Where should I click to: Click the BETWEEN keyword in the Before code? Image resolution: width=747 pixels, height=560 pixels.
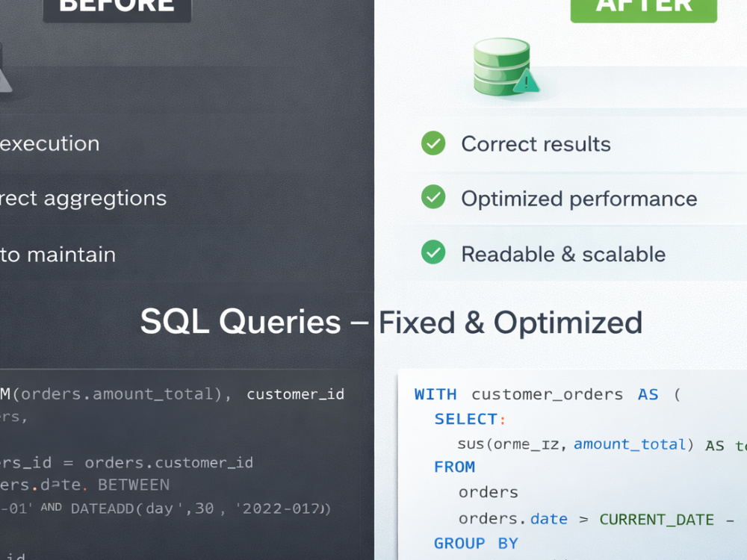(x=134, y=485)
